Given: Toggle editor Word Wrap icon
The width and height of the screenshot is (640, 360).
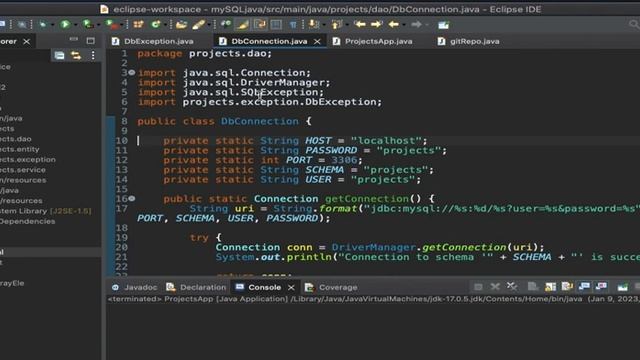Looking at the screenshot, I should (x=260, y=24).
